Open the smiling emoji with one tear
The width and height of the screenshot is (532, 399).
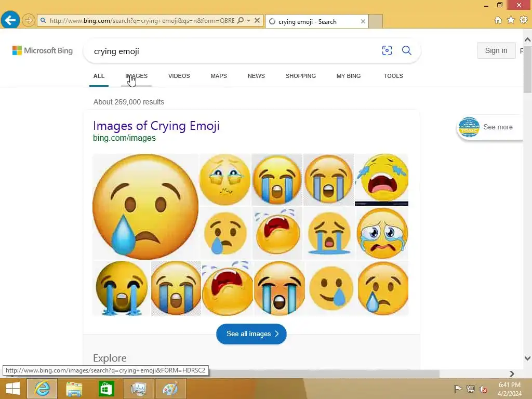point(331,288)
